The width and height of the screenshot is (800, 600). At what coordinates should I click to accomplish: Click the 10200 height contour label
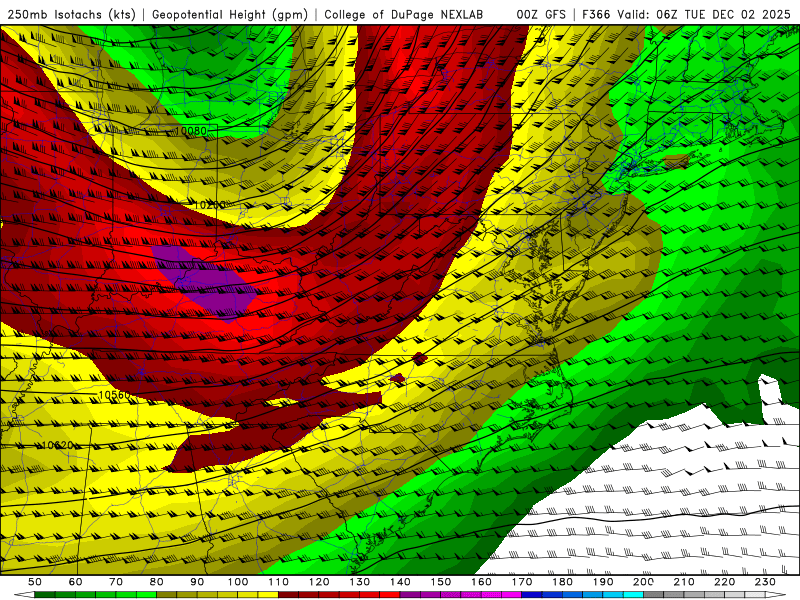tap(210, 205)
